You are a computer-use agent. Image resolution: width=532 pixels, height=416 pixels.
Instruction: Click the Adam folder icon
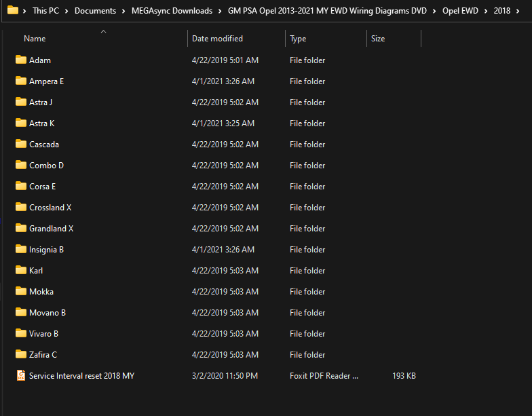pos(20,60)
